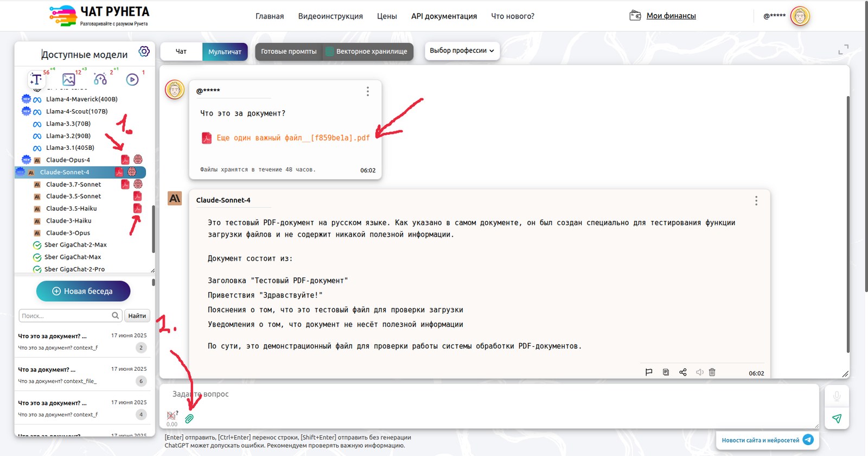Click the brain icon on Claude-Opus-4 row
This screenshot has width=868, height=456.
click(138, 160)
